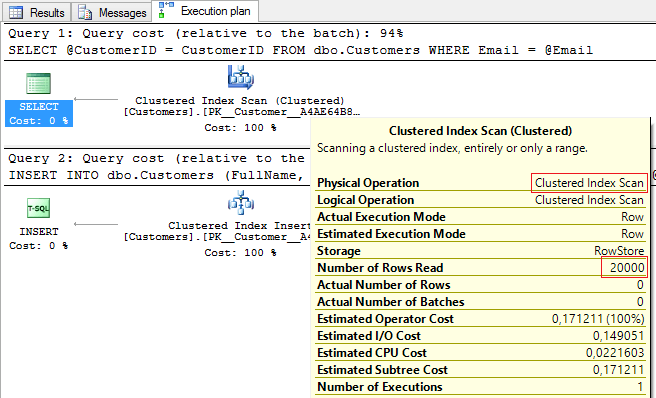Click the Query 2 cost header text
Screen dimensions: 656x398
(156, 158)
